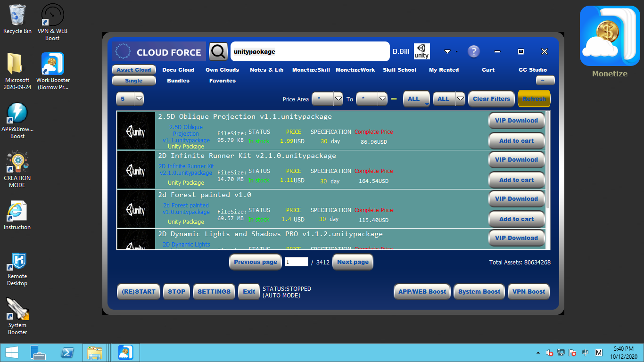644x362 pixels.
Task: Open help via the question mark icon
Action: (x=473, y=51)
